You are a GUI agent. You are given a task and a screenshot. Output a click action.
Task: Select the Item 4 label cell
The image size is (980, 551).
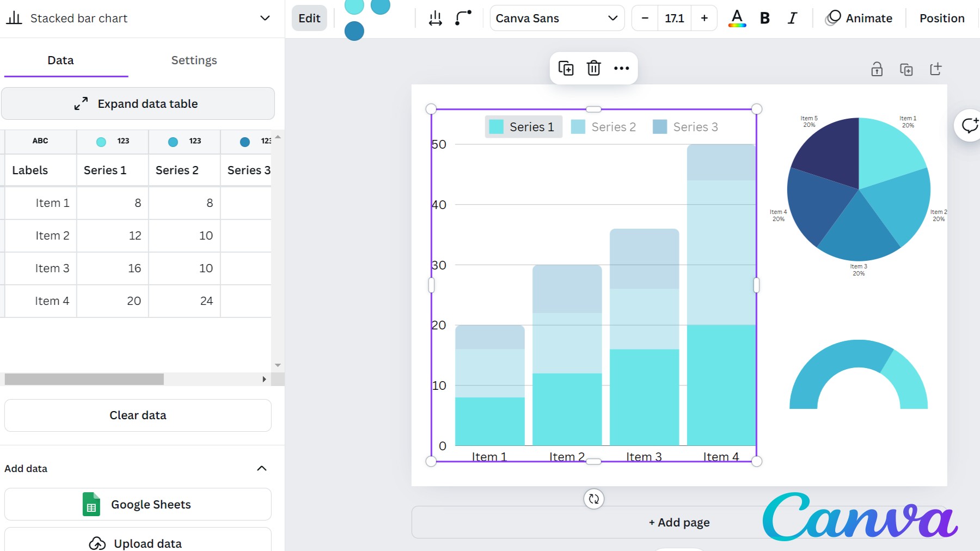tap(41, 301)
